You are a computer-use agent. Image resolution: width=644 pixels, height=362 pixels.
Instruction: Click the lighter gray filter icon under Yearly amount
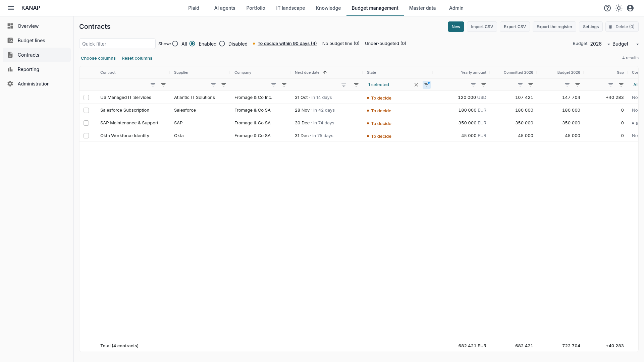click(x=473, y=85)
